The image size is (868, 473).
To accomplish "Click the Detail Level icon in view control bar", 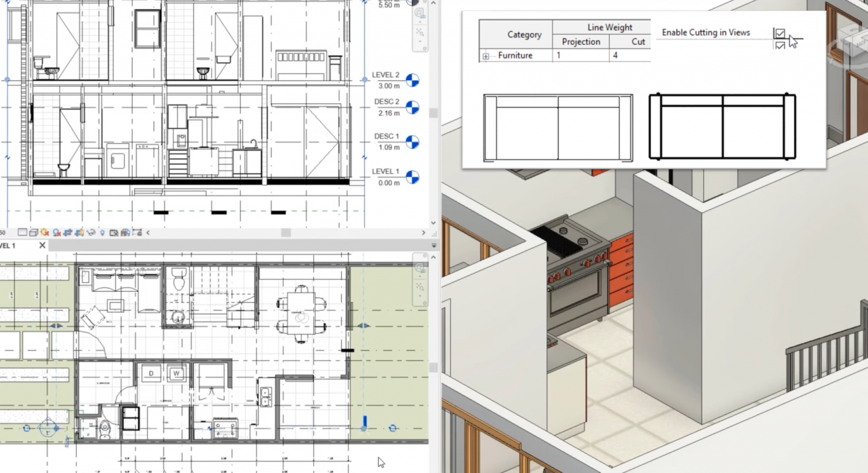I will [22, 233].
